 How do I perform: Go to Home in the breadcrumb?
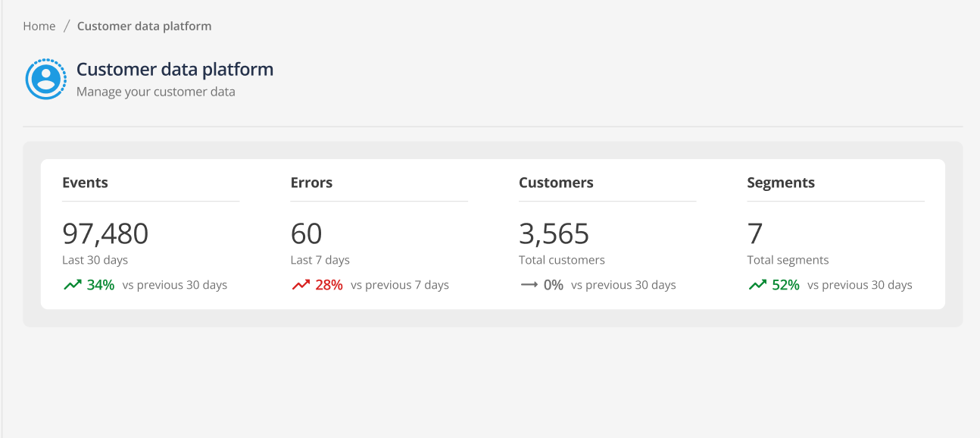coord(39,26)
